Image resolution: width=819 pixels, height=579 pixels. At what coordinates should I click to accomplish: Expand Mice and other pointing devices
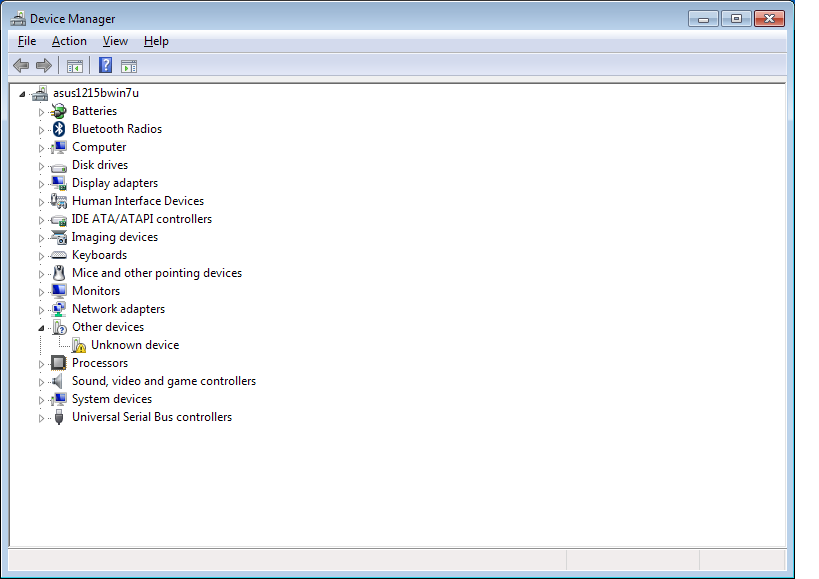41,274
